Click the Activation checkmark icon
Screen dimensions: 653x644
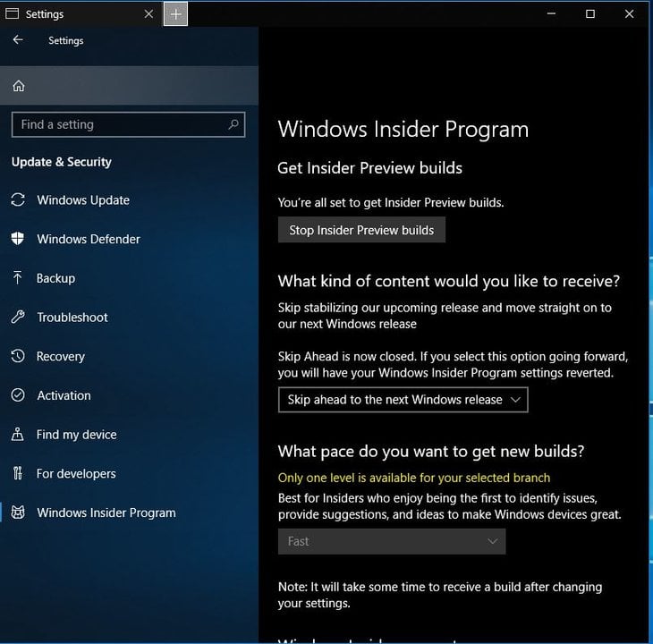18,395
